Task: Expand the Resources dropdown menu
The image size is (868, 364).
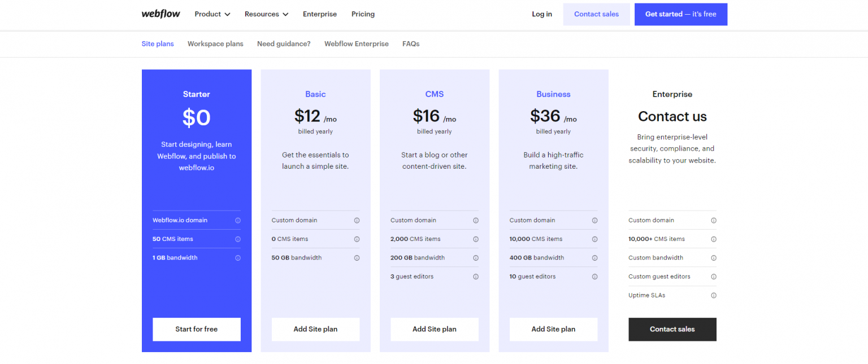Action: 267,14
